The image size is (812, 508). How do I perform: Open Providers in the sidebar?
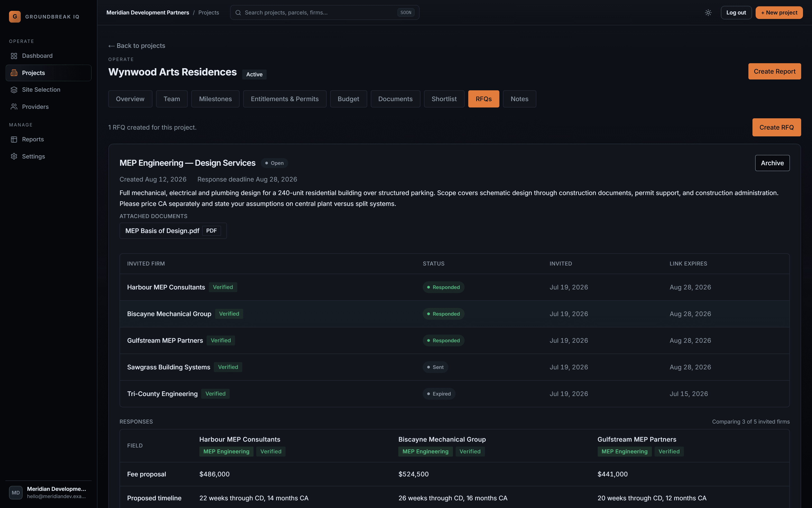tap(48, 107)
